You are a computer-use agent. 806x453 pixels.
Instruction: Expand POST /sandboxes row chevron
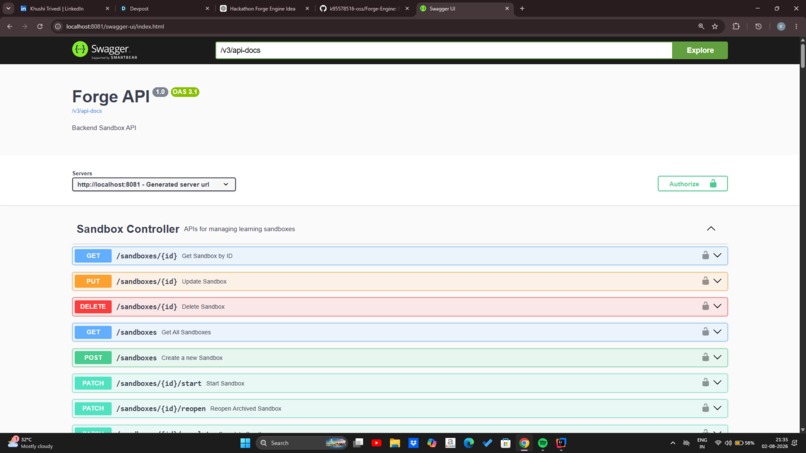point(718,357)
